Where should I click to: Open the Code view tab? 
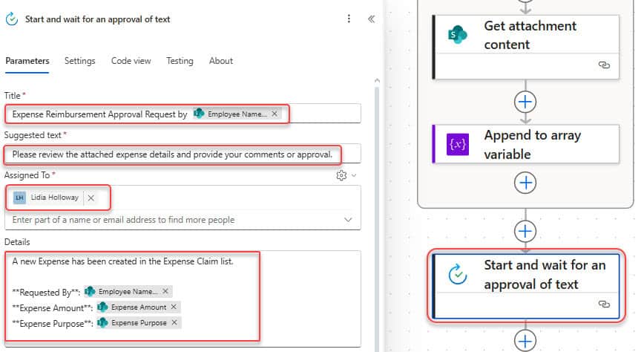[131, 61]
